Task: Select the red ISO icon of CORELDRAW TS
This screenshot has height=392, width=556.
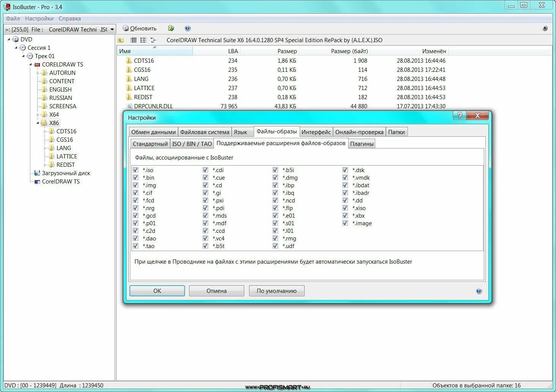Action: coord(37,65)
